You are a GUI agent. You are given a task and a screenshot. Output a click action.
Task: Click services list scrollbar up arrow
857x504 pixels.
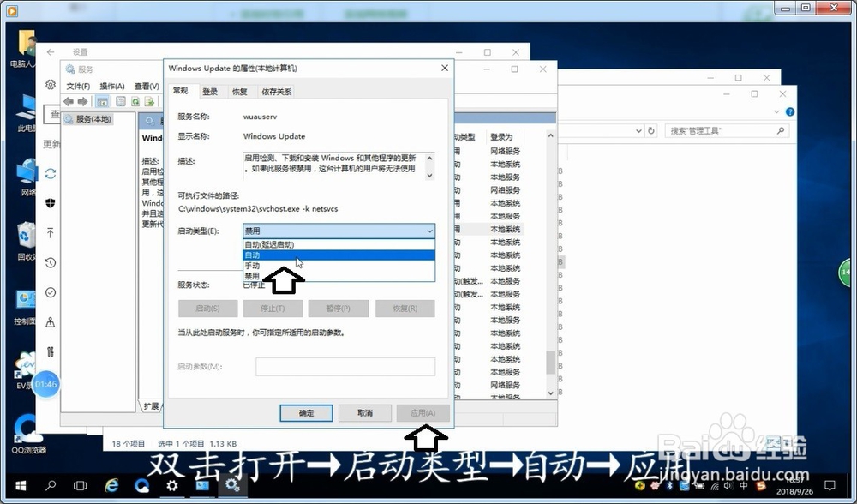tap(550, 135)
